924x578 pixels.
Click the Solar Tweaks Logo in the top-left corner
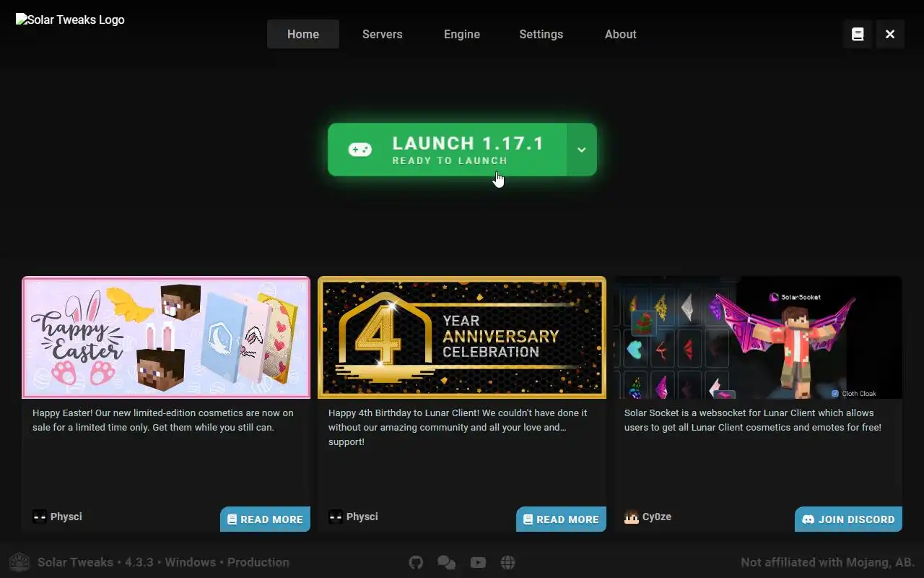click(70, 20)
